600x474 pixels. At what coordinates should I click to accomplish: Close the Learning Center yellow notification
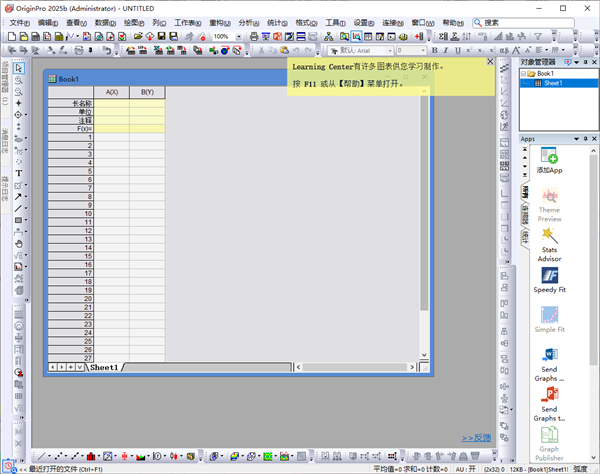(x=489, y=61)
